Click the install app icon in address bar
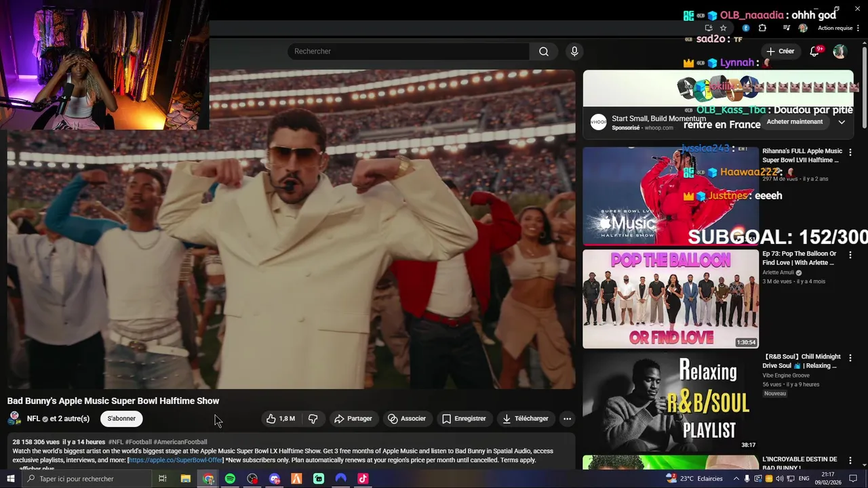This screenshot has width=868, height=488. coord(709,28)
